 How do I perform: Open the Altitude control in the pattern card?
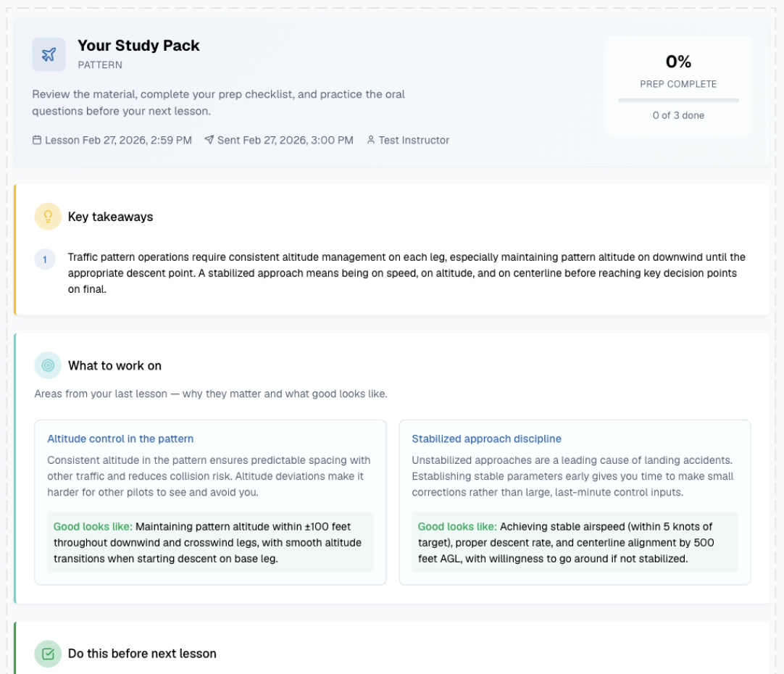pos(210,500)
